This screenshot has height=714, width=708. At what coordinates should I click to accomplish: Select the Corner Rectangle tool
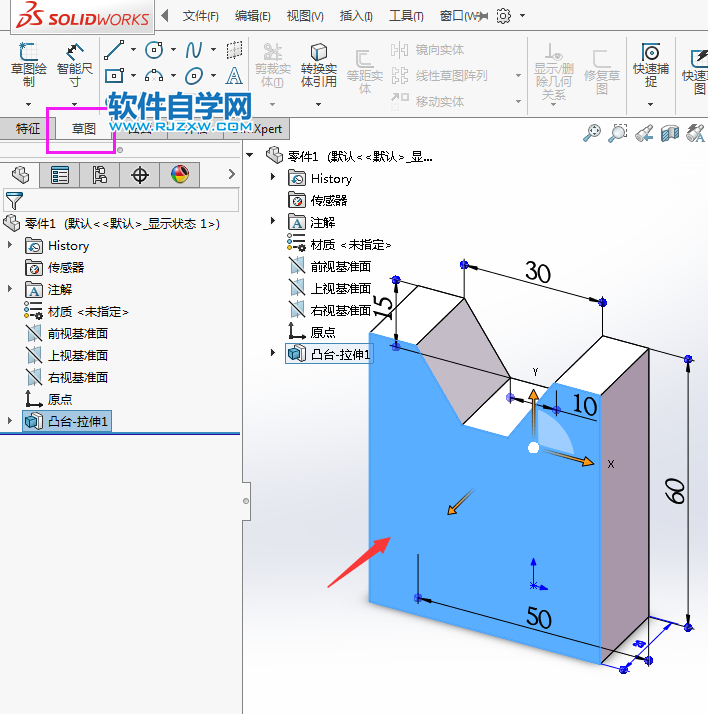114,76
